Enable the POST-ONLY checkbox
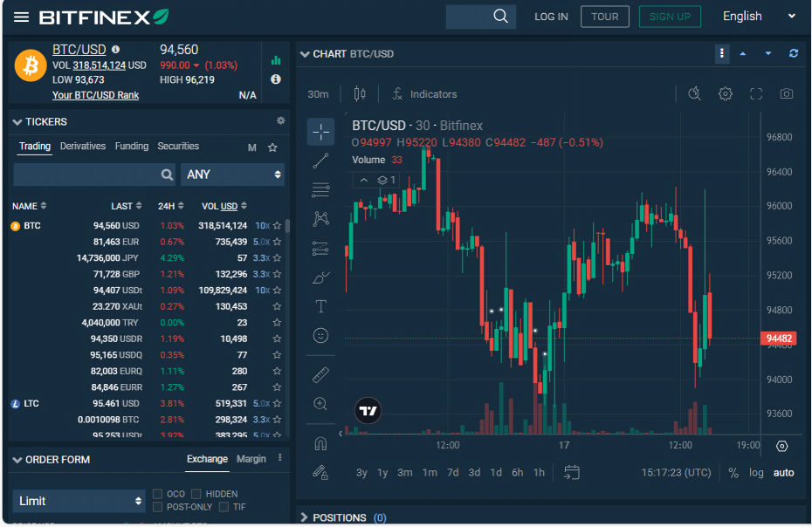This screenshot has width=812, height=527. (x=158, y=507)
